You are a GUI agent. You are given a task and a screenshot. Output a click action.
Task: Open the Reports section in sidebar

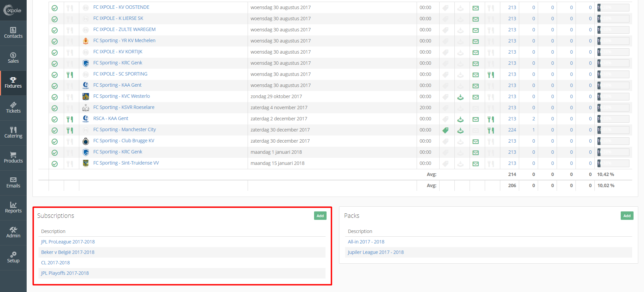point(13,208)
